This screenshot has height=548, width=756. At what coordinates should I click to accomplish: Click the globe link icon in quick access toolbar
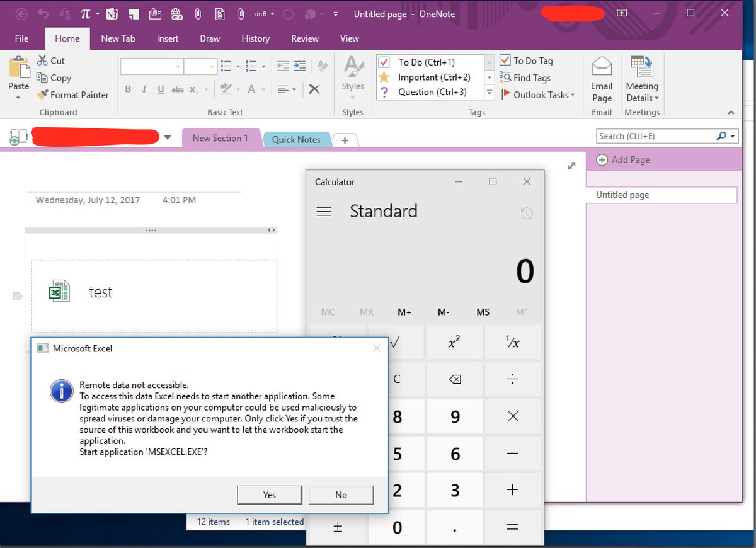coord(177,14)
